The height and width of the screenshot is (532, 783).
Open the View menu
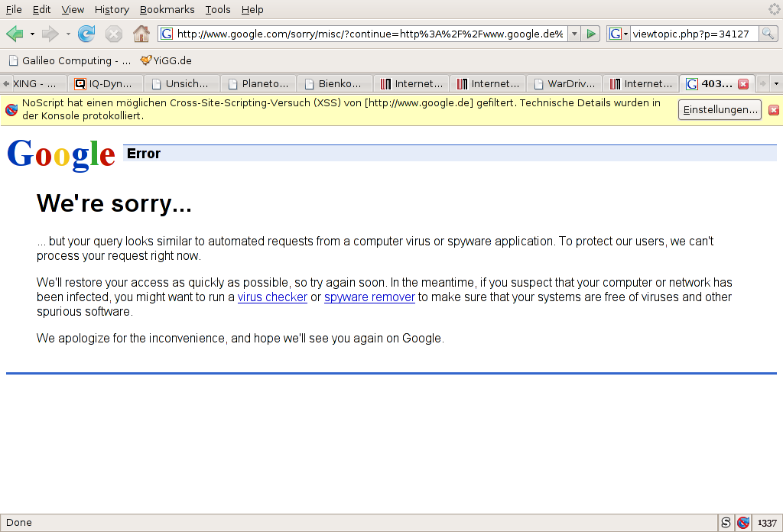click(73, 9)
